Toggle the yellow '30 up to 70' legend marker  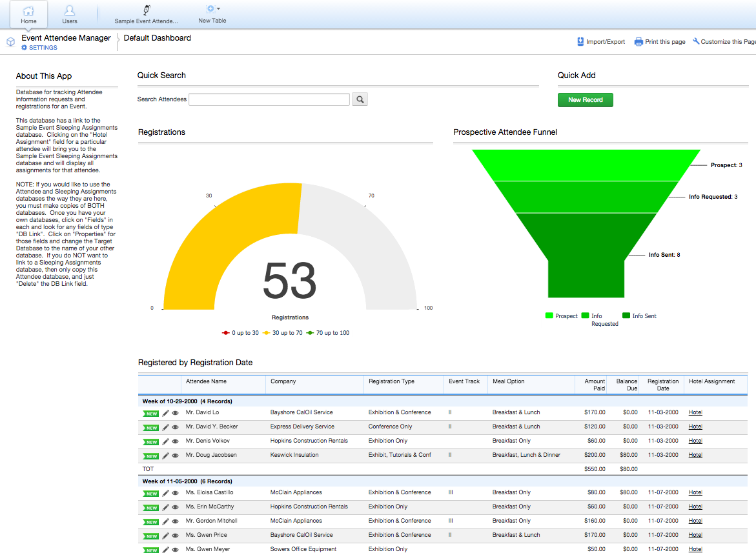point(266,333)
